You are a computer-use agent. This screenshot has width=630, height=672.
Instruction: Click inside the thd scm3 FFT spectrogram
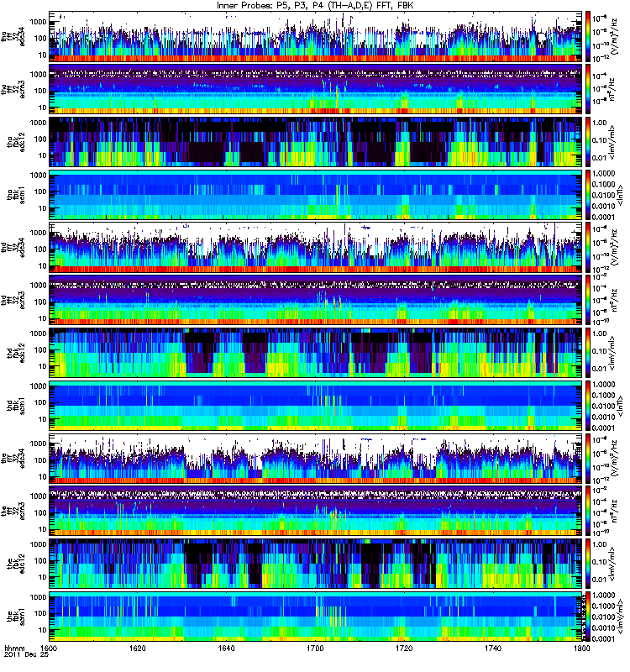coord(315,300)
